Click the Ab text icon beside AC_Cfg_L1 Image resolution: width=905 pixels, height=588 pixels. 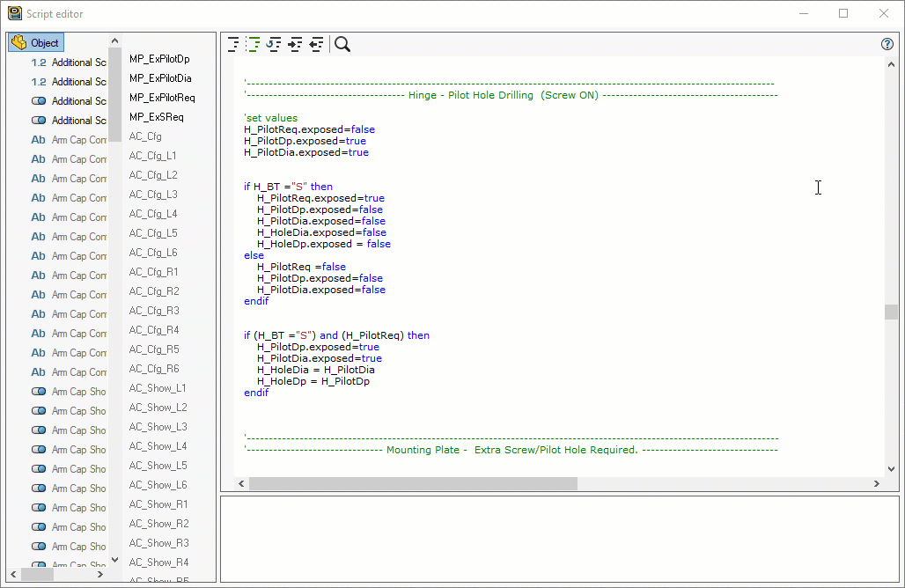tap(38, 159)
